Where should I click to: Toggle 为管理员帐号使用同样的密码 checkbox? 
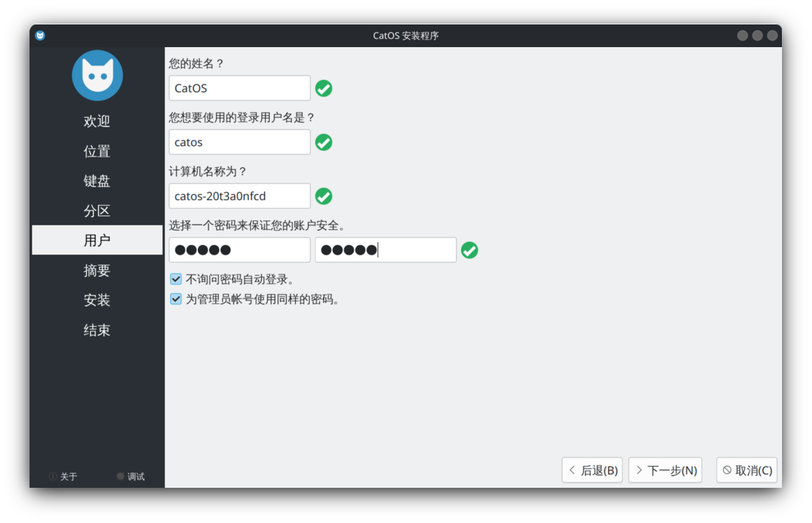(x=176, y=299)
